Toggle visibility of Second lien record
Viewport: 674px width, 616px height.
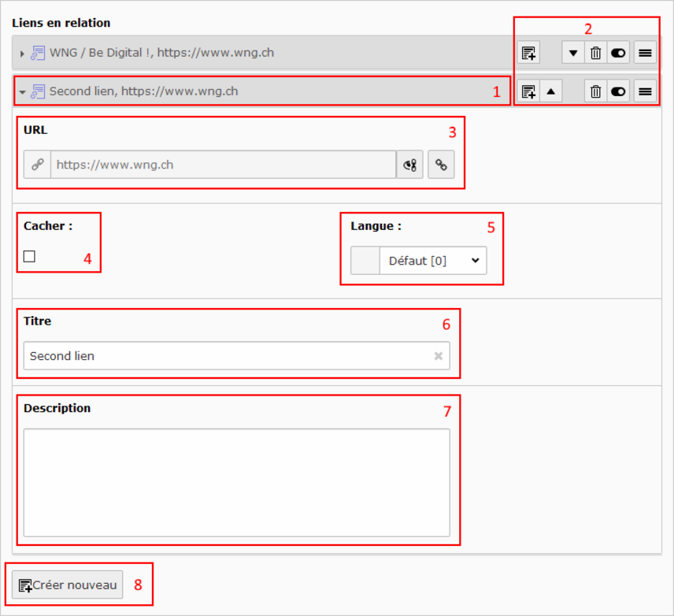pos(618,91)
